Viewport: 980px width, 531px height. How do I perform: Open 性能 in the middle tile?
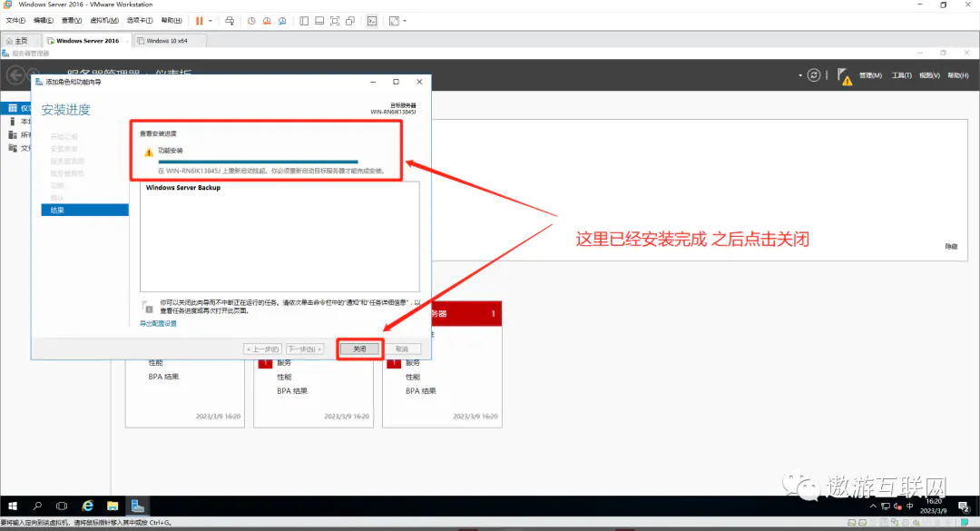[x=284, y=377]
